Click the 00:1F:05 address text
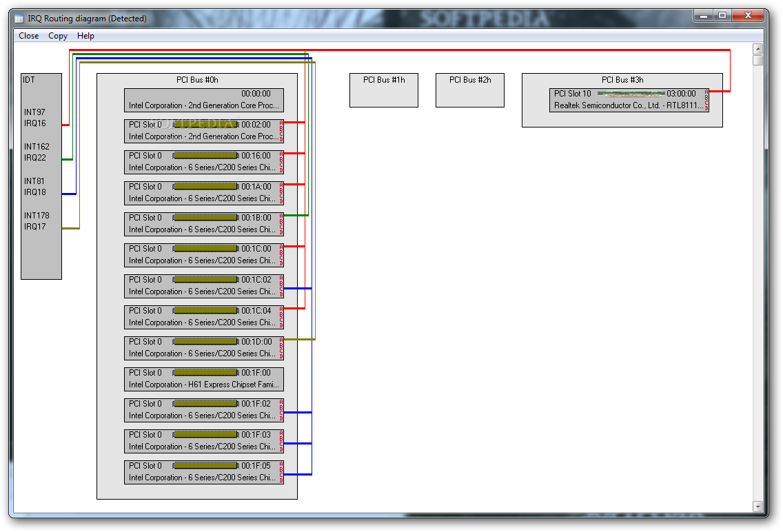Viewport: 783px width, 532px height. [256, 466]
